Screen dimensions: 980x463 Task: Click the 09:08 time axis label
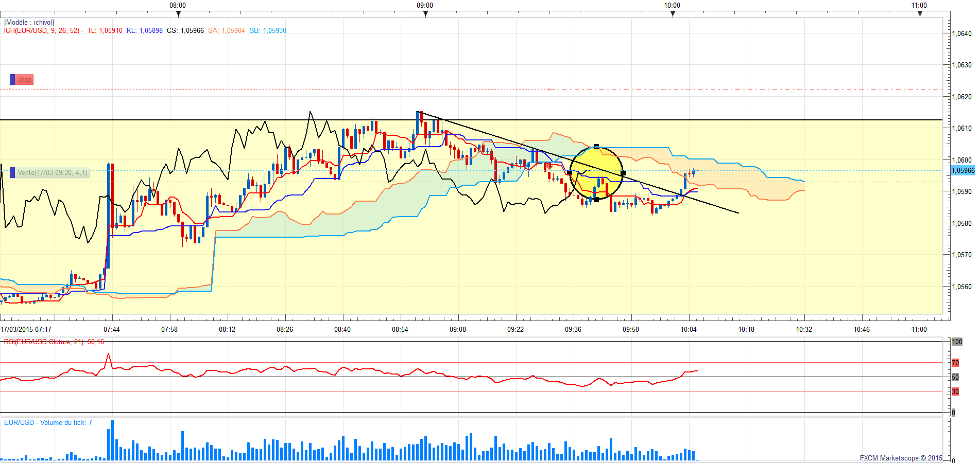(458, 329)
